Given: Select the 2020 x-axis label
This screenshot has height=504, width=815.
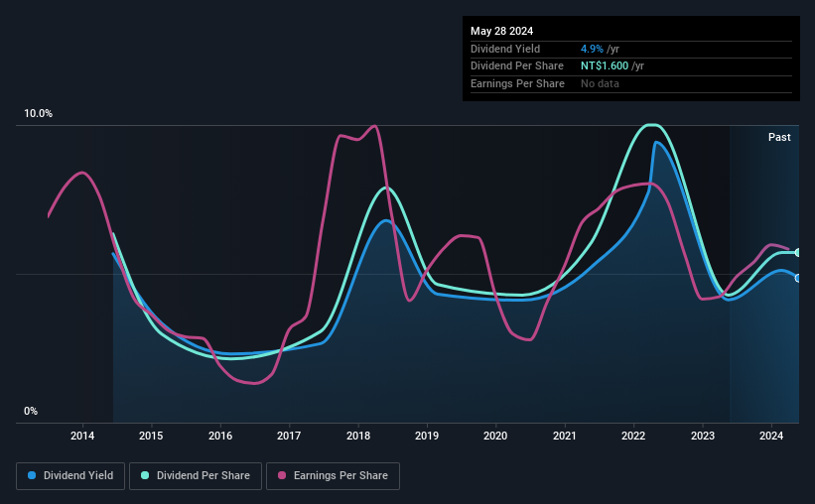Looking at the screenshot, I should coord(495,436).
